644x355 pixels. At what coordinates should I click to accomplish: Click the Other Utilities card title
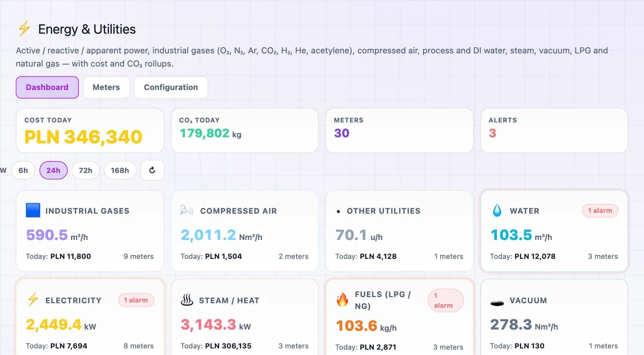[x=384, y=211]
